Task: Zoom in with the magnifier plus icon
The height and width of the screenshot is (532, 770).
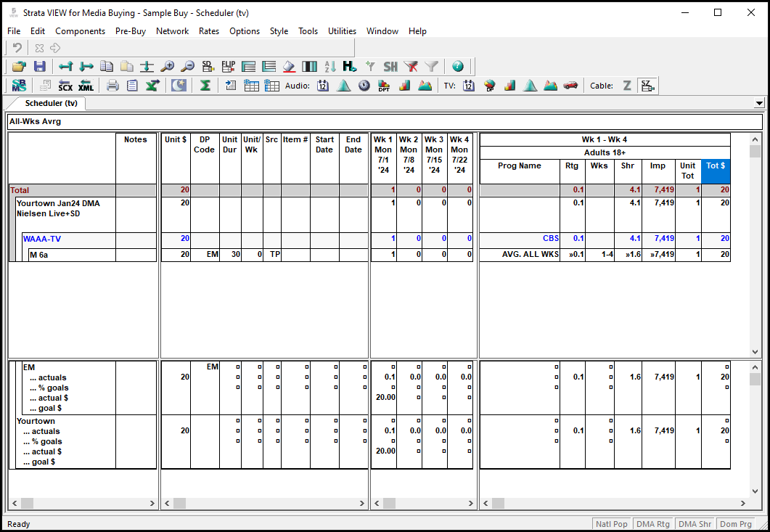Action: pos(168,66)
